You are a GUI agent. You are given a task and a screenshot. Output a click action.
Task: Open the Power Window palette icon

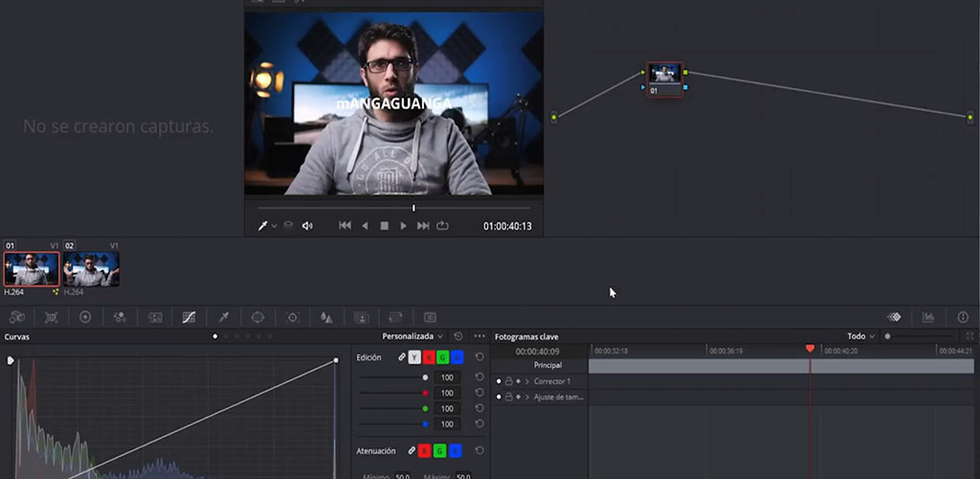tap(257, 317)
